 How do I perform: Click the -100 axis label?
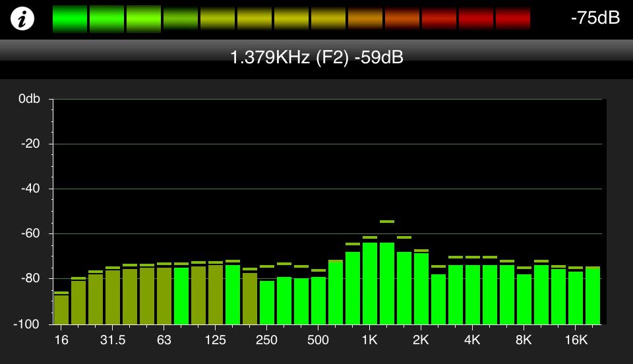(27, 324)
